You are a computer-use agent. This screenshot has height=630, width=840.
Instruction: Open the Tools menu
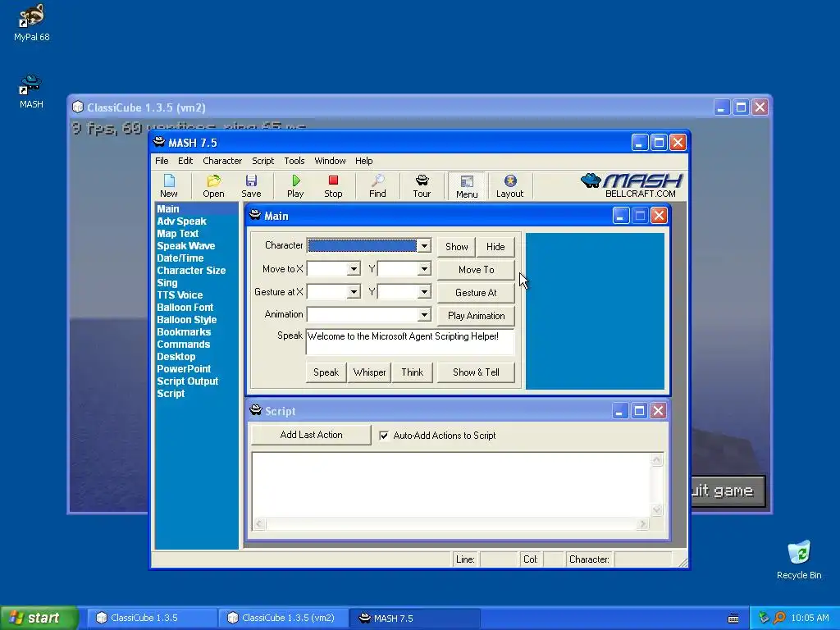(x=294, y=161)
